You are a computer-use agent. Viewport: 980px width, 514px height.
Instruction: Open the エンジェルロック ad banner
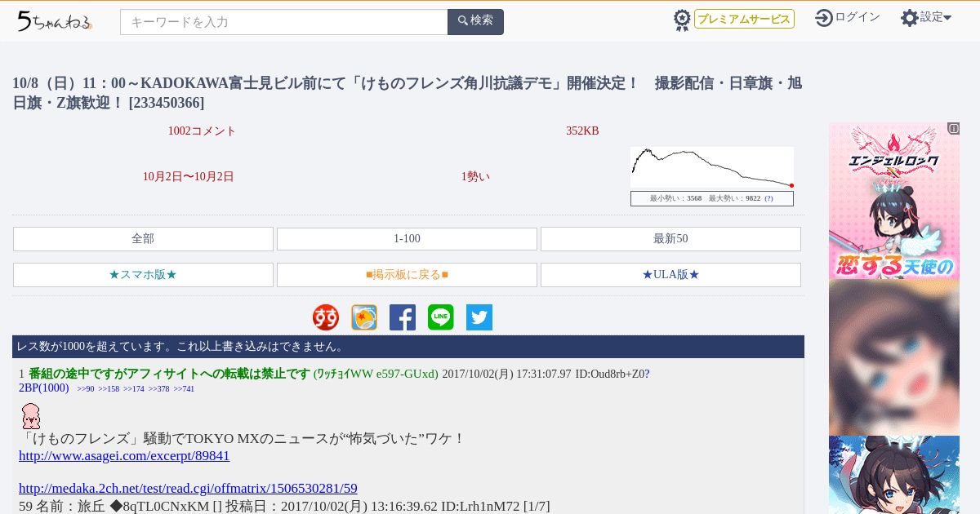tap(894, 201)
